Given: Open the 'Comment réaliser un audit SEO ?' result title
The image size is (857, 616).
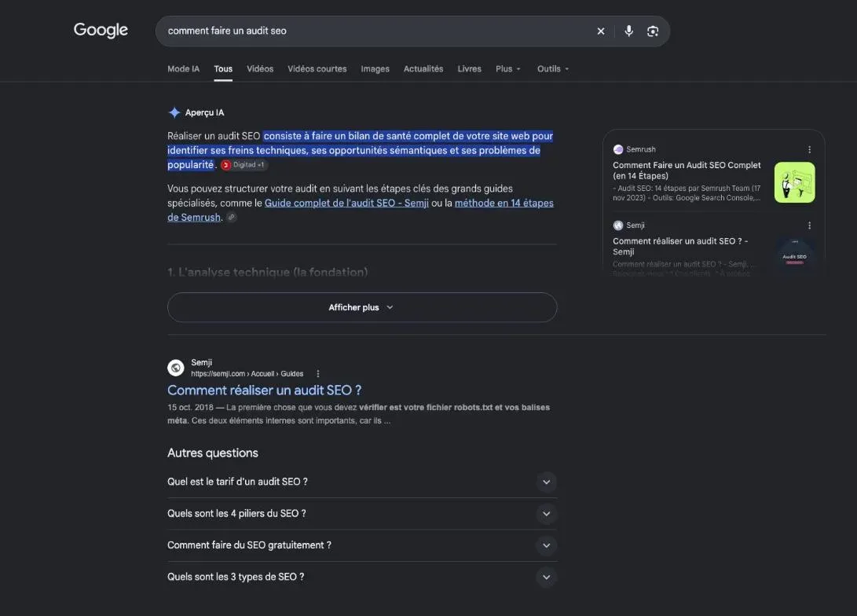Looking at the screenshot, I should point(265,390).
